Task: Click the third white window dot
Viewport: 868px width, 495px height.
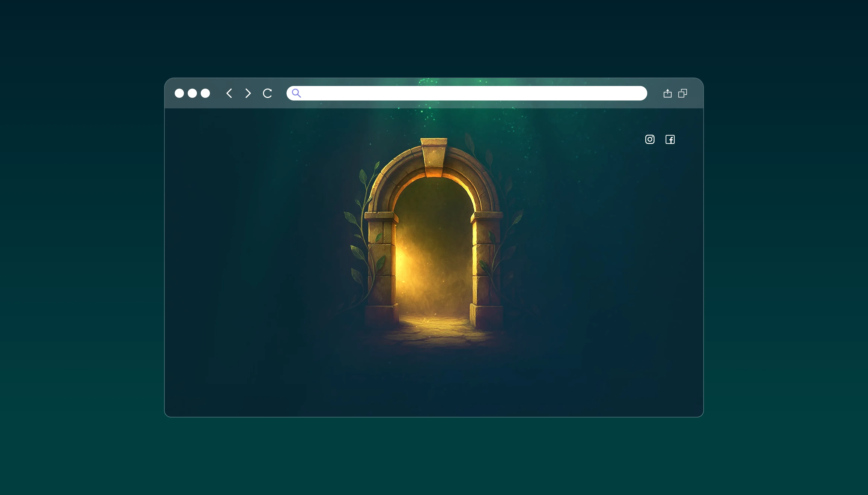Action: click(x=205, y=93)
